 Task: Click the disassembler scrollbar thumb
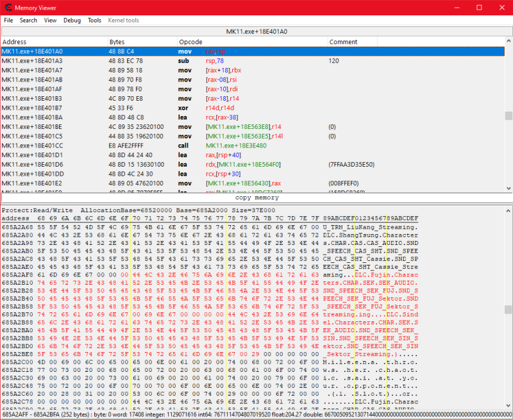coord(509,116)
